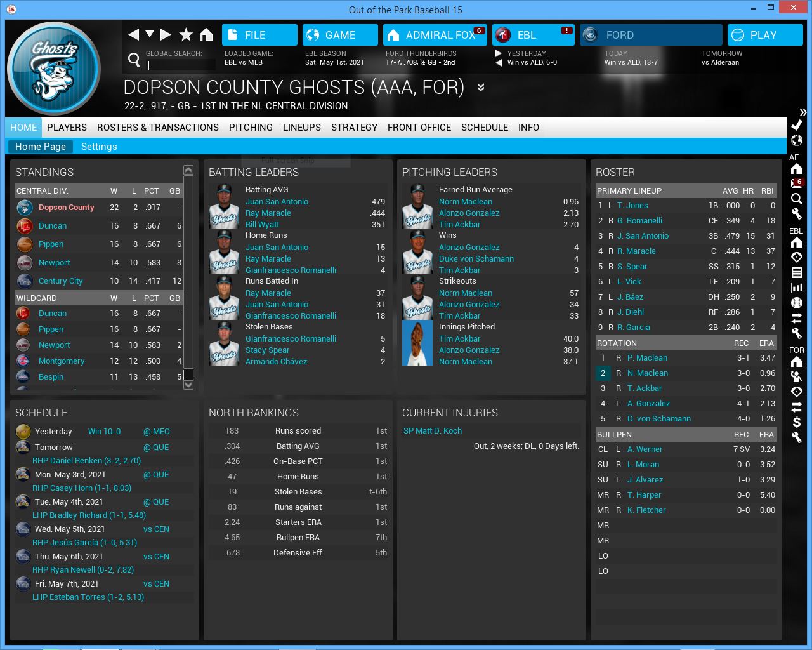The width and height of the screenshot is (812, 650).
Task: Click the PLAY button
Action: point(764,35)
